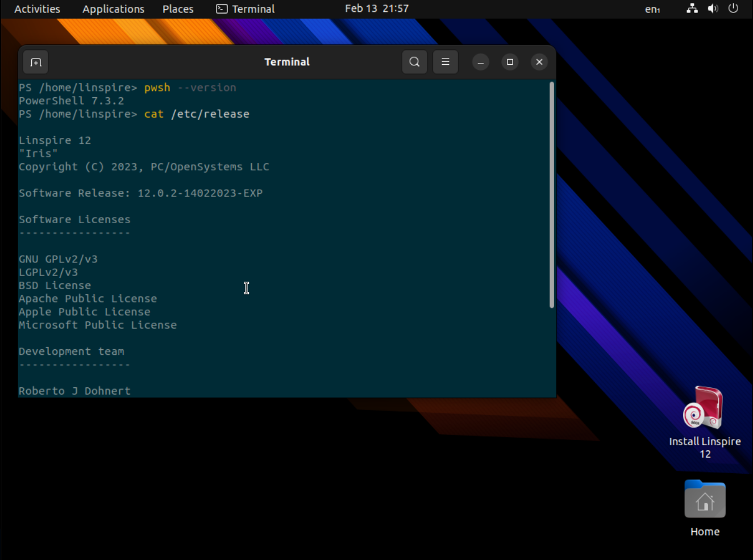Click the 'cat' command word
The height and width of the screenshot is (560, 753).
(154, 114)
